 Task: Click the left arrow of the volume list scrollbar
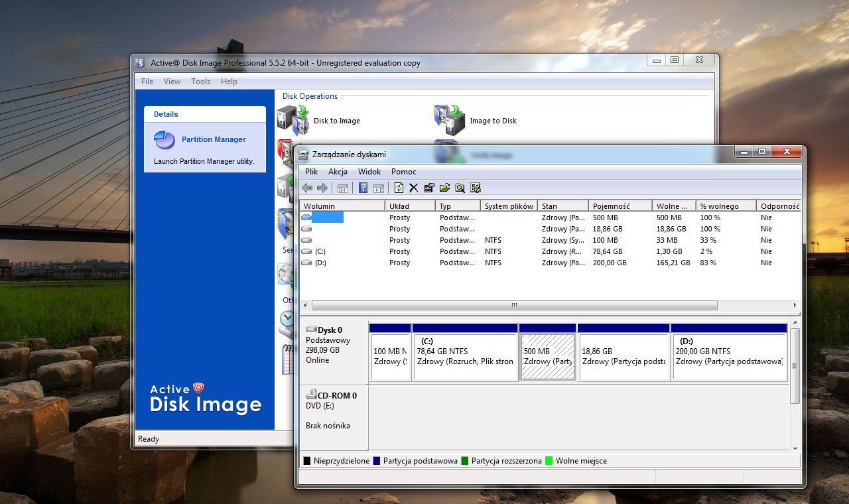(304, 306)
